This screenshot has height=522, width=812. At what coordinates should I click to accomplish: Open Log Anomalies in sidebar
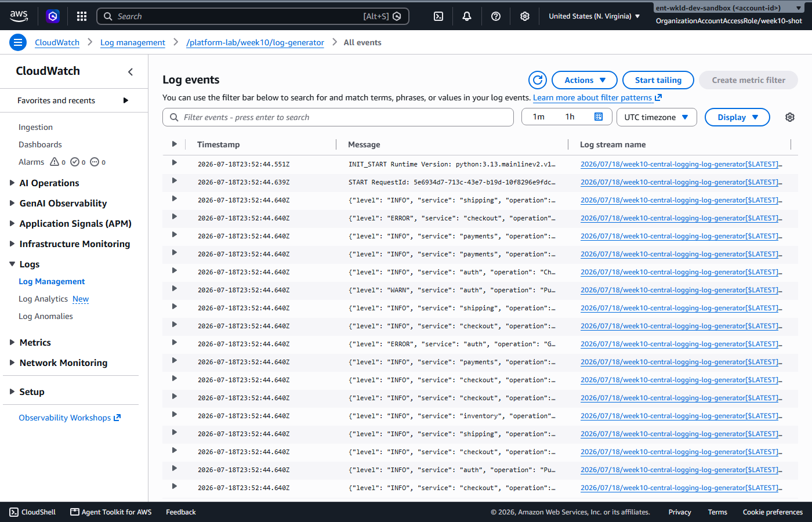(x=46, y=316)
